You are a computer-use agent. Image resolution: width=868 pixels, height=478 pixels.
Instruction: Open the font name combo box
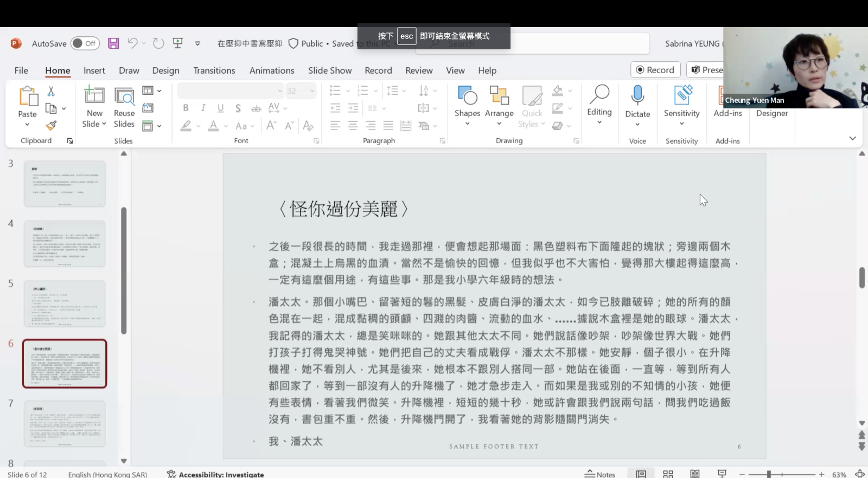[x=231, y=91]
